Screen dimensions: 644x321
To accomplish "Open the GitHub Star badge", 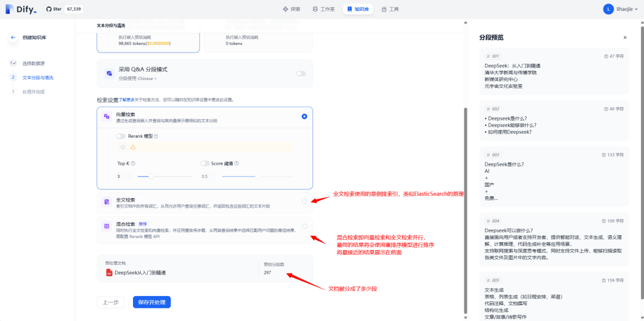I will click(x=63, y=9).
